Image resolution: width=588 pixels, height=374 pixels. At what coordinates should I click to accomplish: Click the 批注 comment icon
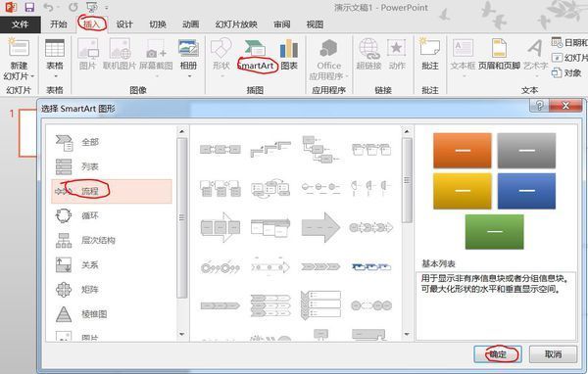(x=430, y=47)
